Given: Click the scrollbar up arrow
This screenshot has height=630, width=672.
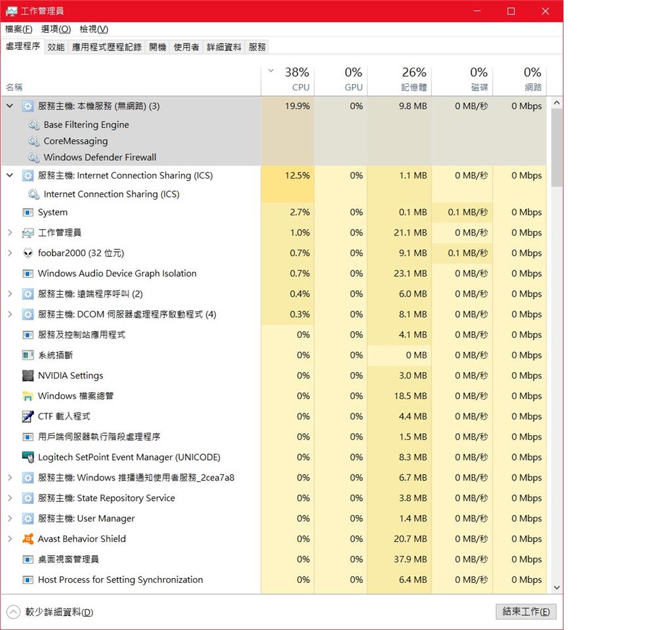Looking at the screenshot, I should coord(556,103).
